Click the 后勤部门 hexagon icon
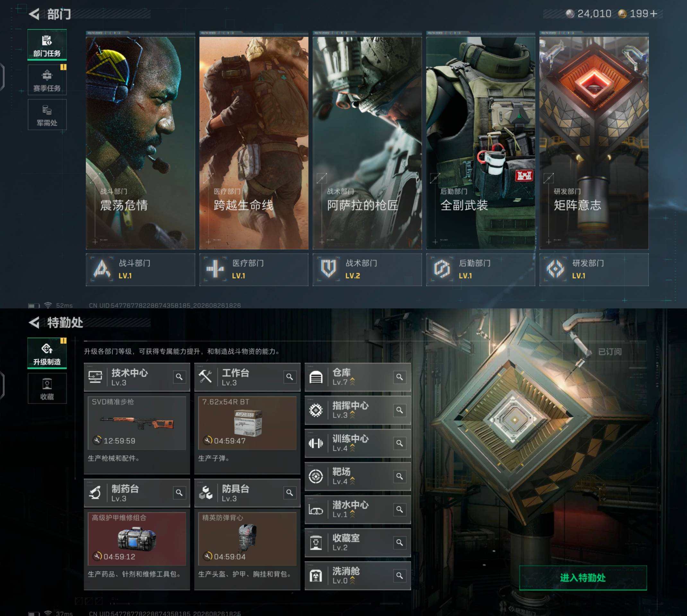 [x=442, y=269]
